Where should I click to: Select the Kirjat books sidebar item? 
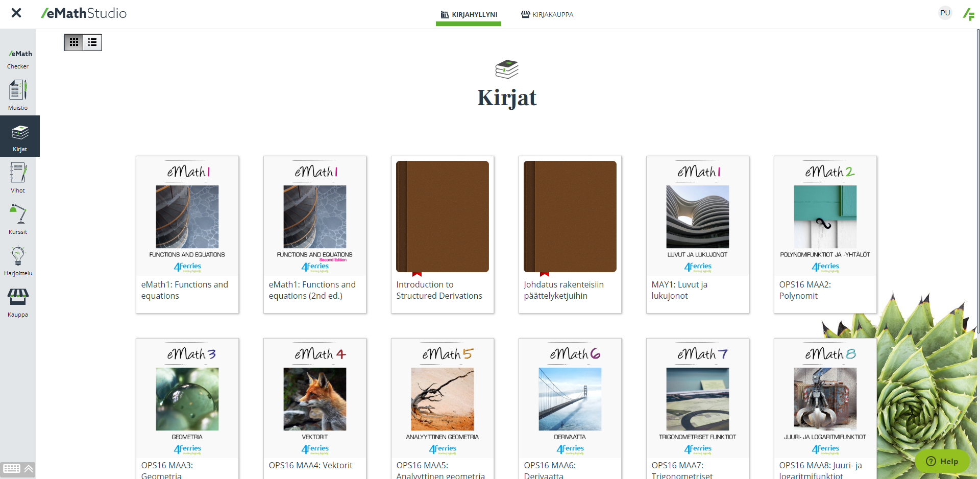tap(20, 136)
